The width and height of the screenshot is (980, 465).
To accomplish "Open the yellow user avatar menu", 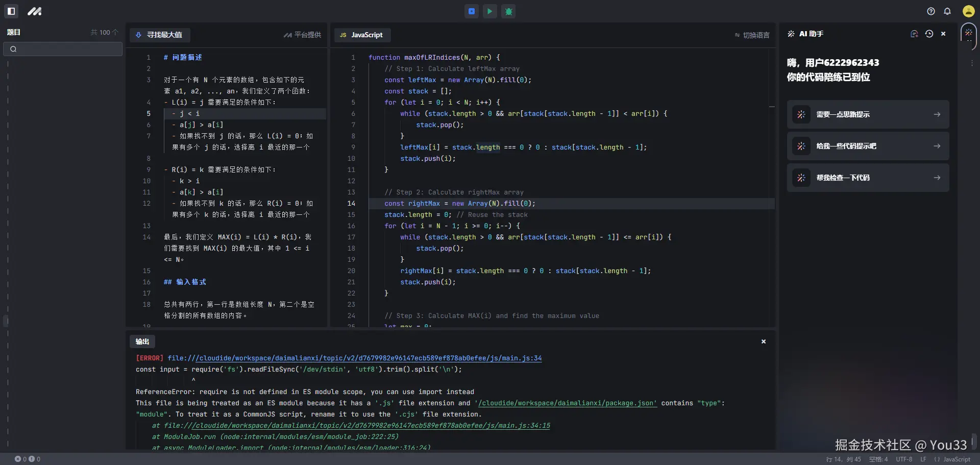I will coord(968,11).
